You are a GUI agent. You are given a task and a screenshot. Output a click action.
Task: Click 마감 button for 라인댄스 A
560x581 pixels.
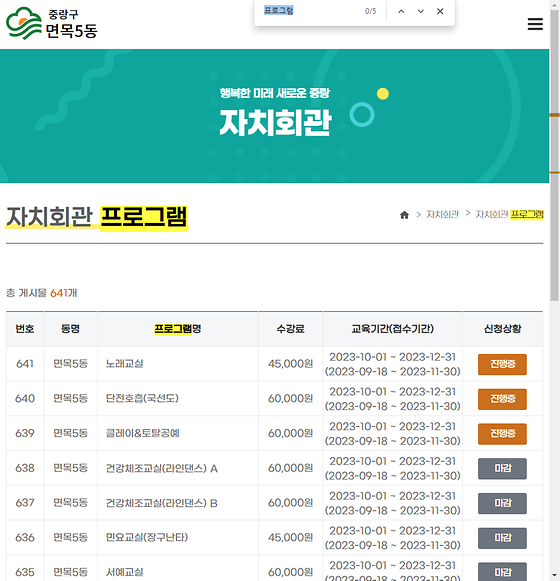(502, 468)
